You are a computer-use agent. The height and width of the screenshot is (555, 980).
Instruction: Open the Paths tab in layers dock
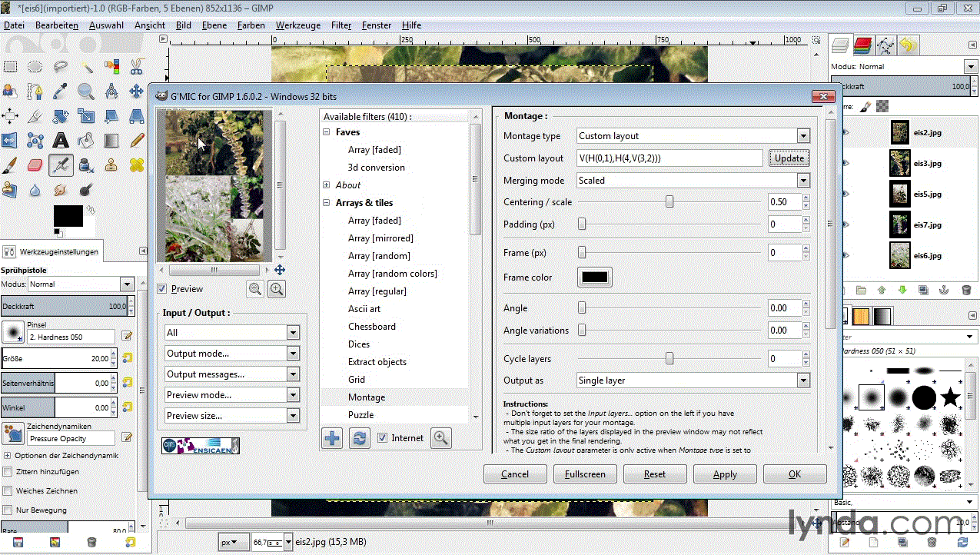(x=885, y=45)
